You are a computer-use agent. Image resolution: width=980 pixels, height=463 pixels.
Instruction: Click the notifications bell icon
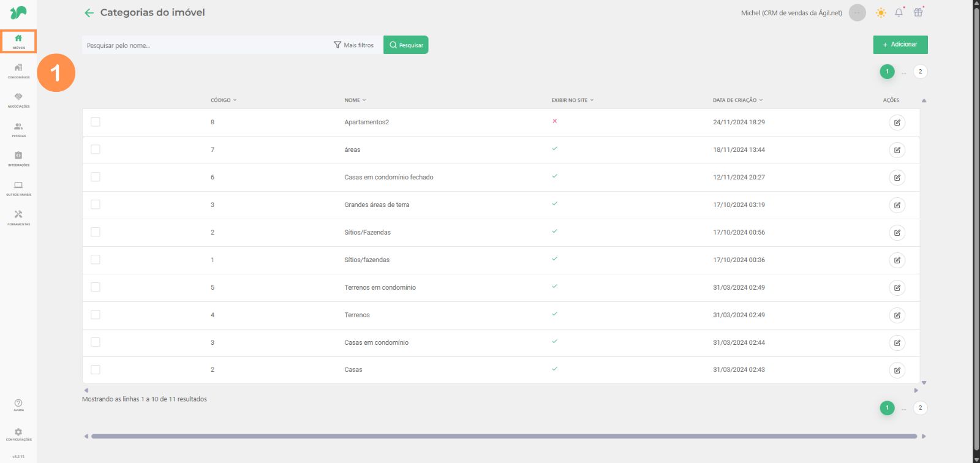(899, 12)
